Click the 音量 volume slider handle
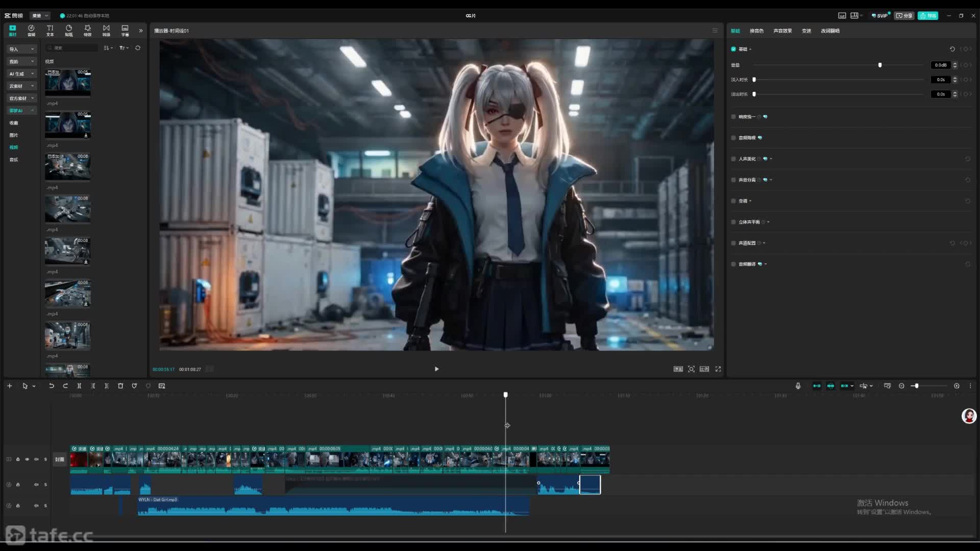This screenshot has width=980, height=551. click(879, 65)
